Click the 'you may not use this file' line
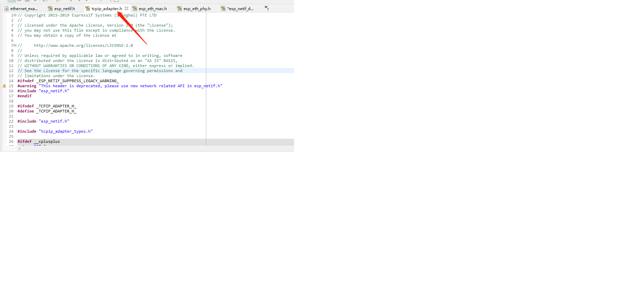 (x=96, y=30)
